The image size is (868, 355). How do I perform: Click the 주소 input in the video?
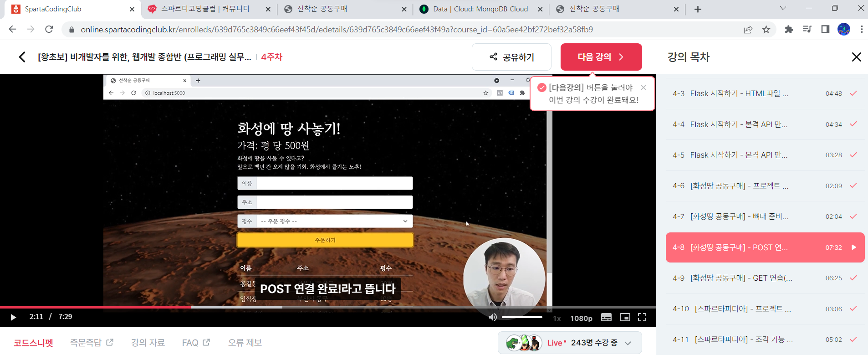point(335,202)
